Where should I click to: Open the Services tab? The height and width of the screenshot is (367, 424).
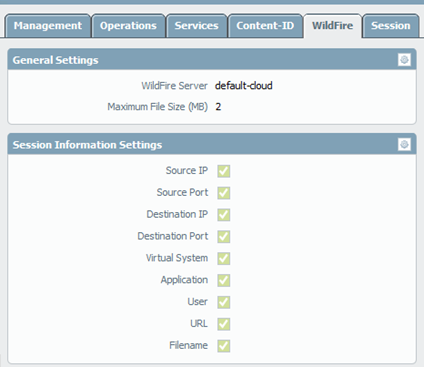point(197,26)
